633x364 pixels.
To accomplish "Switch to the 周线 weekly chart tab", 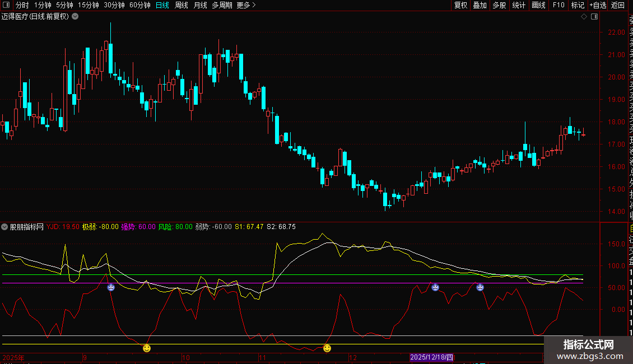I will tap(181, 5).
